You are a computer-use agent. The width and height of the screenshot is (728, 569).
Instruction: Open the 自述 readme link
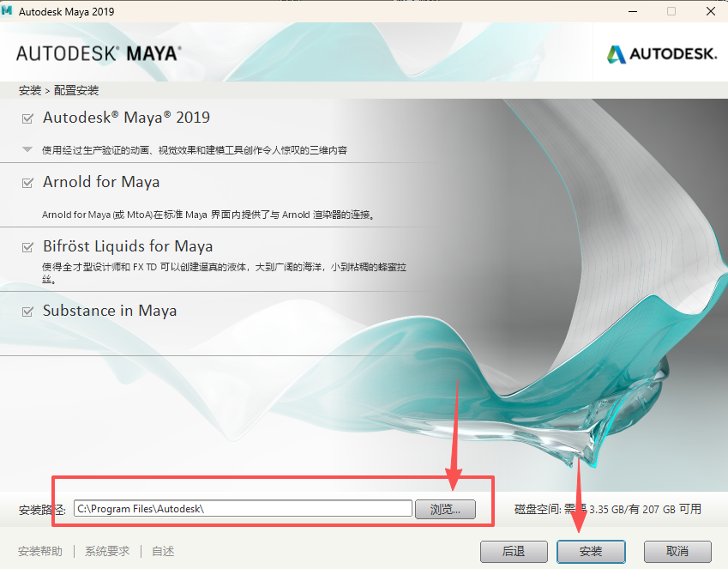click(x=162, y=551)
